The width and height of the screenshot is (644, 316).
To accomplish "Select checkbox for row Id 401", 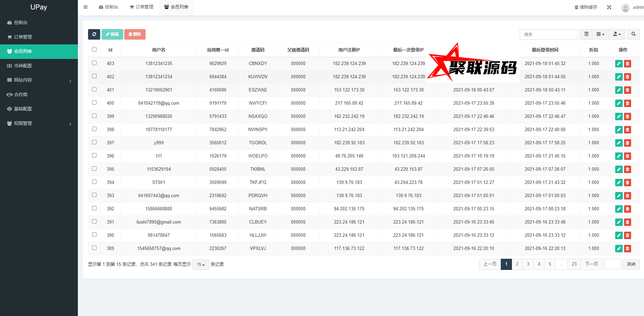I will [x=94, y=89].
